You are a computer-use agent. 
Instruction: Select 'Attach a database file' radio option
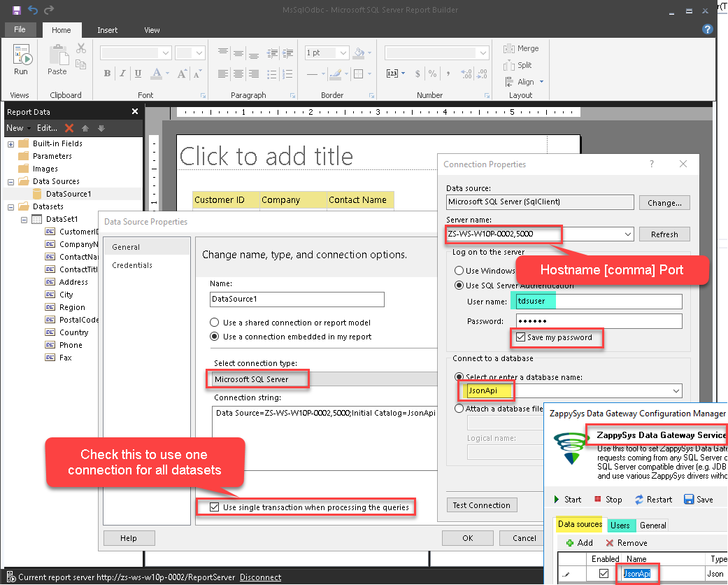459,409
